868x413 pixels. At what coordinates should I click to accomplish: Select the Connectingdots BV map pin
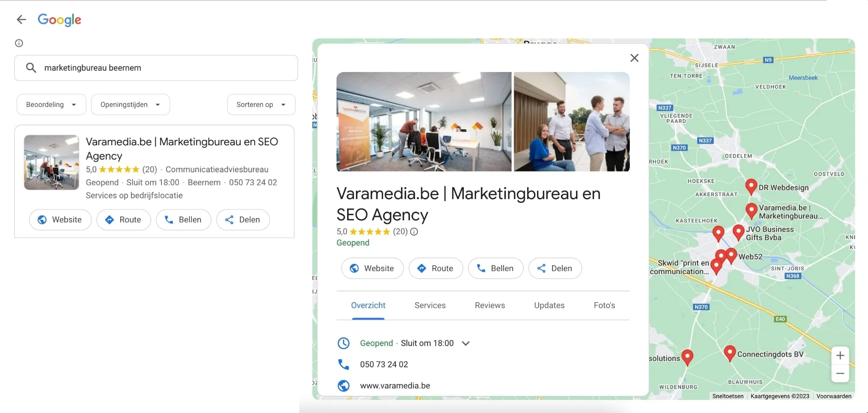pyautogui.click(x=729, y=353)
